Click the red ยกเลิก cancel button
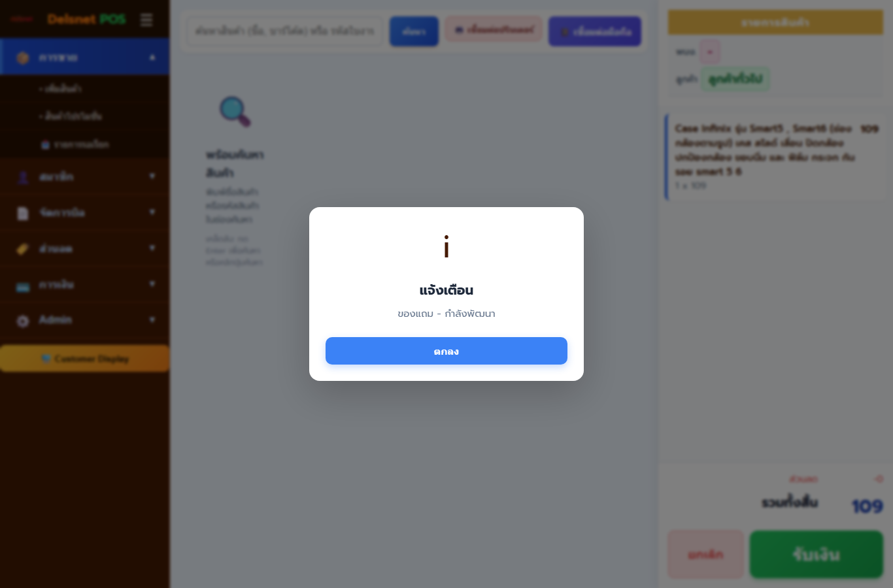The image size is (893, 588). tap(705, 555)
